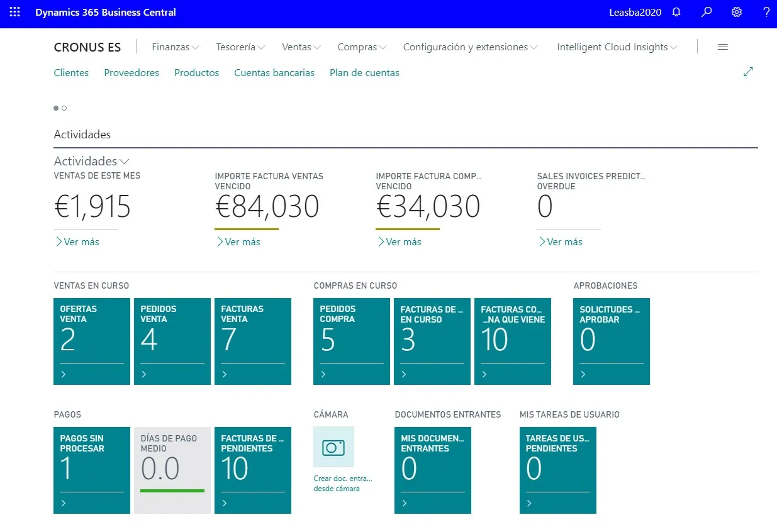This screenshot has height=532, width=777.
Task: Click arrow on Pedidos Compra tile
Action: coord(324,374)
